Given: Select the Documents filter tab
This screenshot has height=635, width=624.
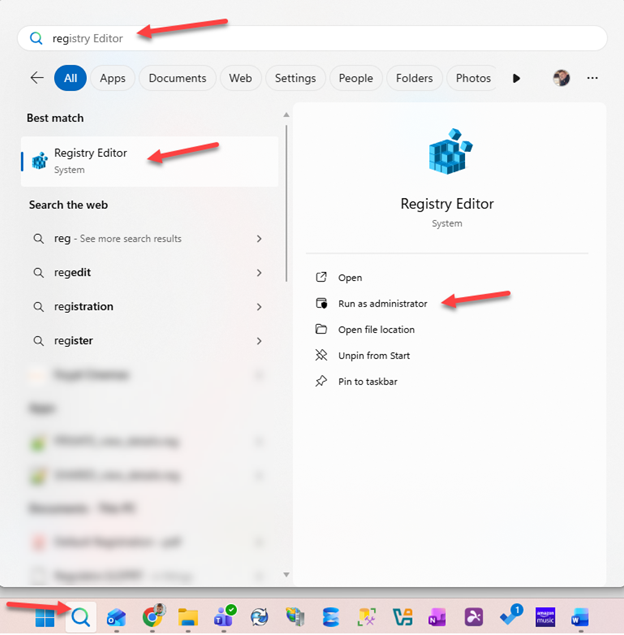Looking at the screenshot, I should [178, 78].
